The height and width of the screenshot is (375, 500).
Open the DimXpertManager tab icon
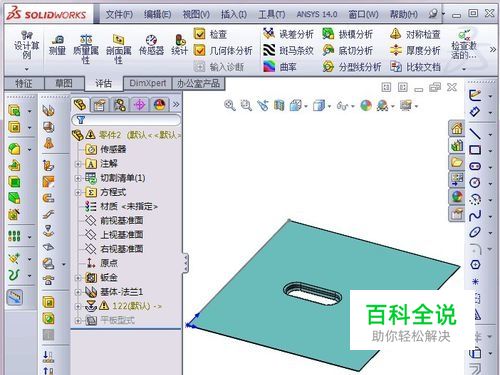(x=140, y=105)
